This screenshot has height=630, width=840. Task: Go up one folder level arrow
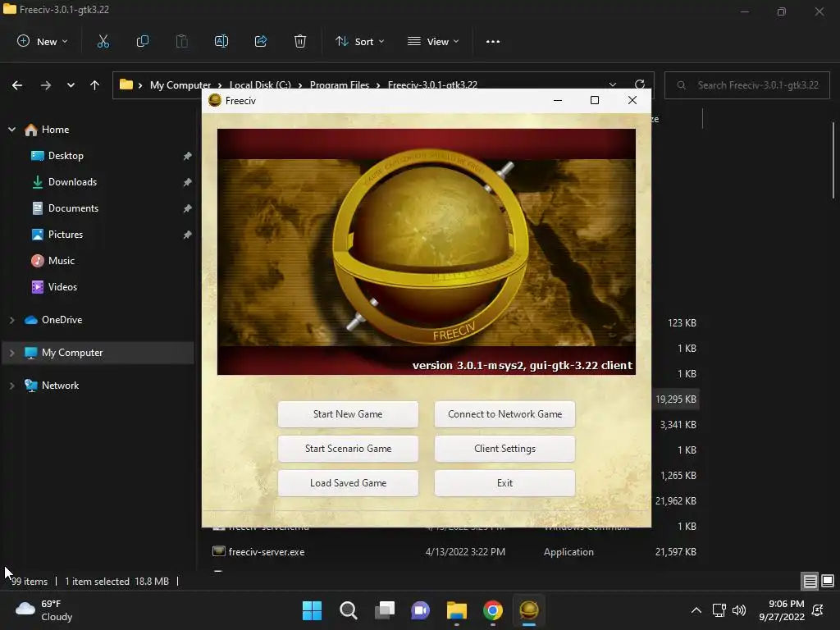point(95,85)
